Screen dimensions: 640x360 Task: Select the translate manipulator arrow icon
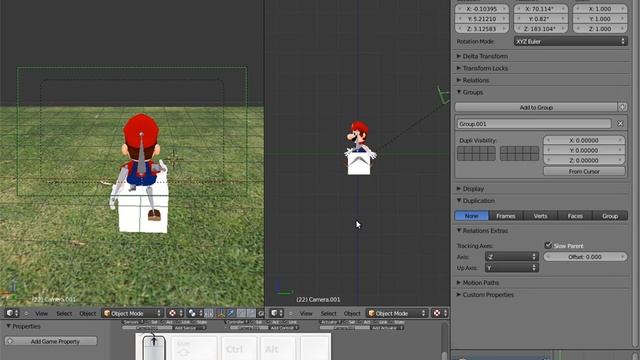point(231,313)
